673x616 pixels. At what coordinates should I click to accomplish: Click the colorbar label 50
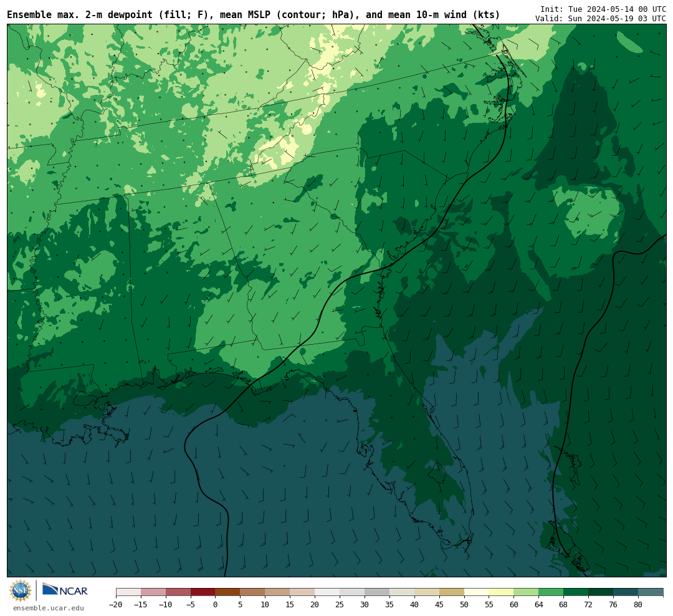[x=464, y=605]
